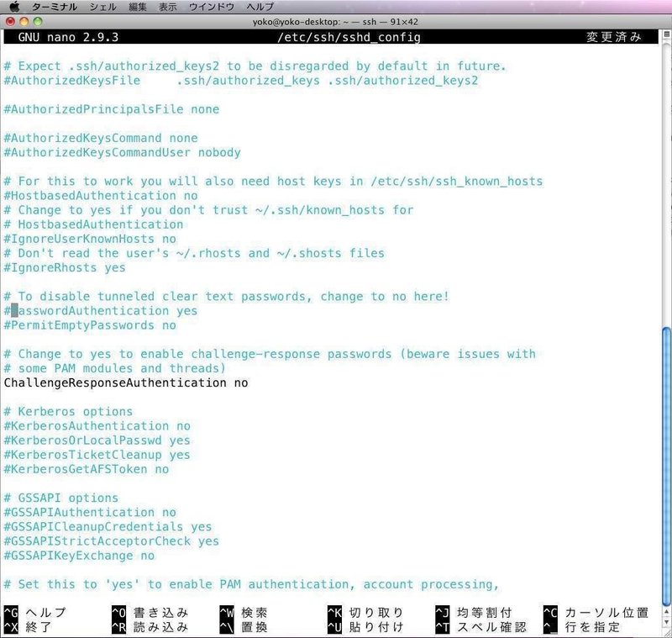Open the シェル menu
The image size is (672, 638).
(x=102, y=7)
